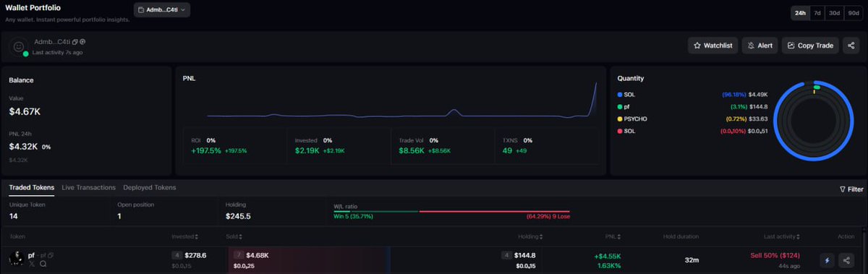The width and height of the screenshot is (868, 274).
Task: Click the 32m hold duration value
Action: [x=692, y=260]
